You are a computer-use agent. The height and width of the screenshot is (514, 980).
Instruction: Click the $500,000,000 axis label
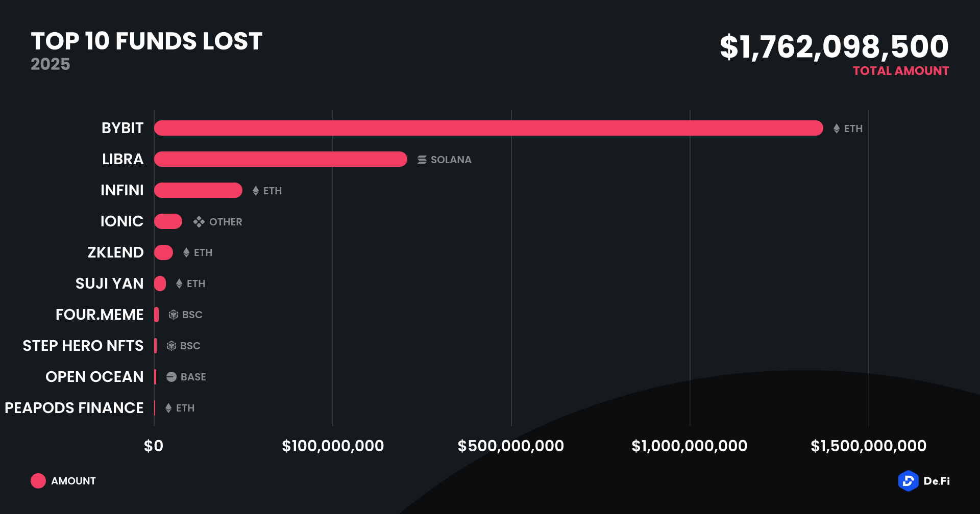point(511,446)
